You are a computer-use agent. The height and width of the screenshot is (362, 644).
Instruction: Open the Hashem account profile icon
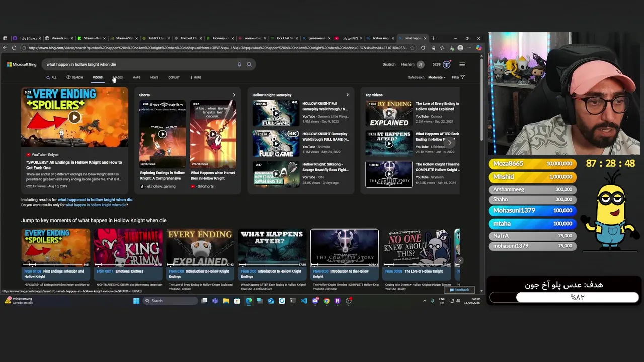tap(420, 64)
